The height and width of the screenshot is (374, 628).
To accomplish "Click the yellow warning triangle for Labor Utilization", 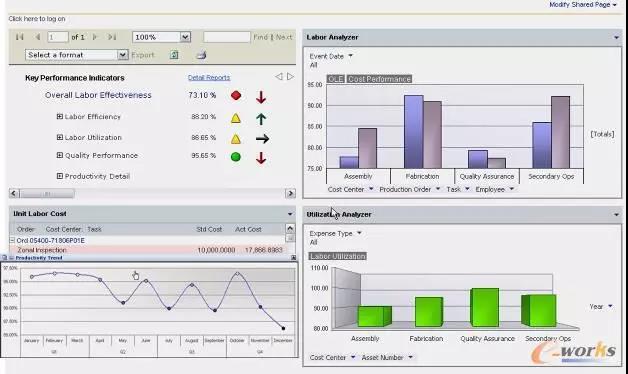I will coord(236,139).
